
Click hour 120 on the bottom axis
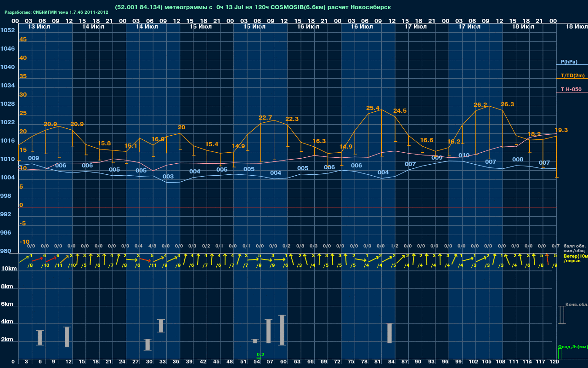(x=554, y=362)
